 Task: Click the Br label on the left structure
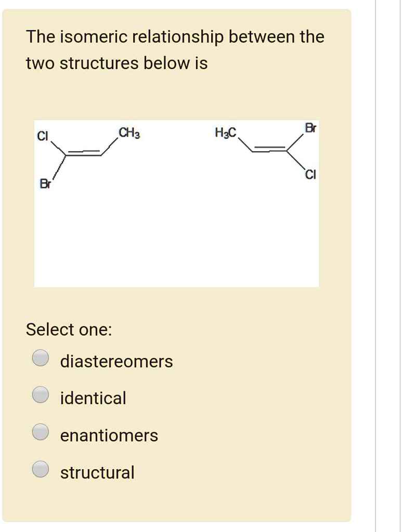click(46, 183)
